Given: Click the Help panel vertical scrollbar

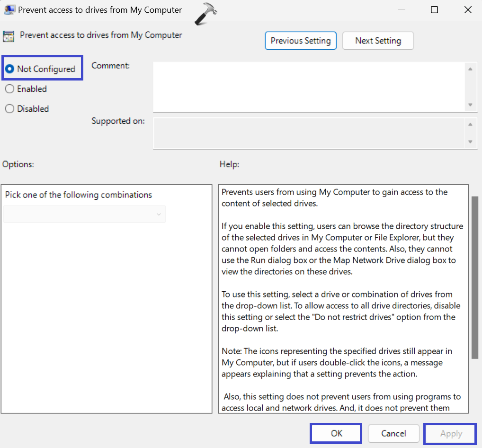Looking at the screenshot, I should point(475,277).
